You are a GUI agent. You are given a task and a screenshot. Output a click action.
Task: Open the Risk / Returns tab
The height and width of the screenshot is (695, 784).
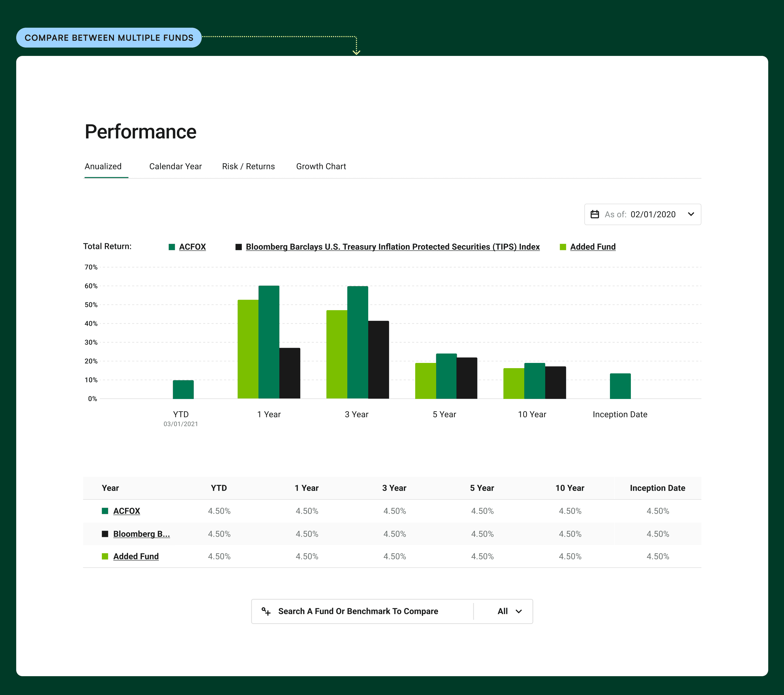(248, 166)
